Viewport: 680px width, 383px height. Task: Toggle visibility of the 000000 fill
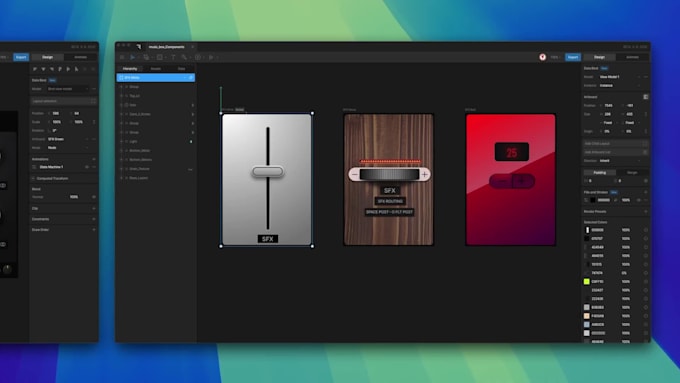[x=638, y=200]
